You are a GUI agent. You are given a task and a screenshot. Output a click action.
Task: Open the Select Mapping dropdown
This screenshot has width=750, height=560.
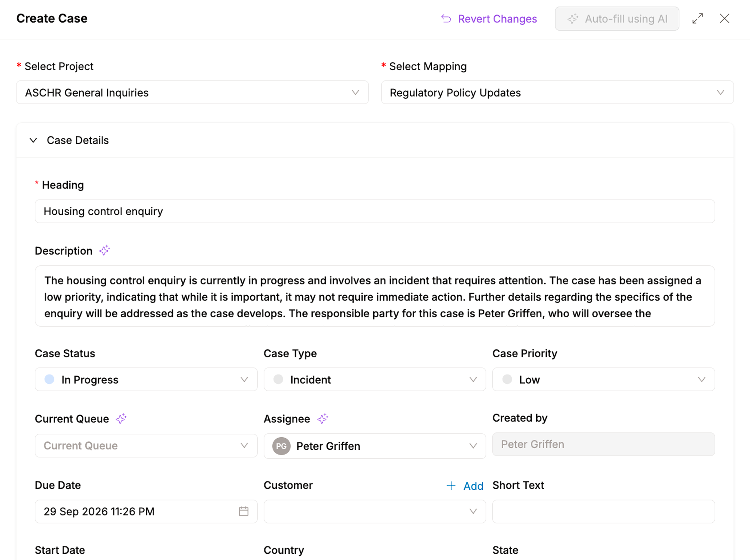pyautogui.click(x=557, y=92)
